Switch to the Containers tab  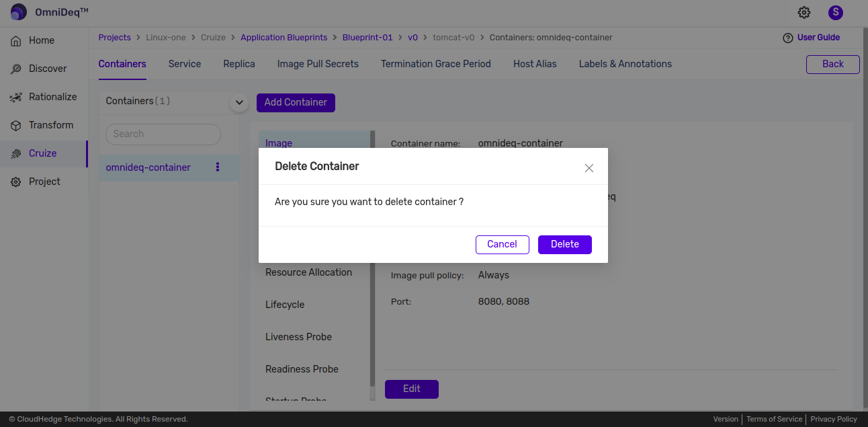[x=122, y=64]
